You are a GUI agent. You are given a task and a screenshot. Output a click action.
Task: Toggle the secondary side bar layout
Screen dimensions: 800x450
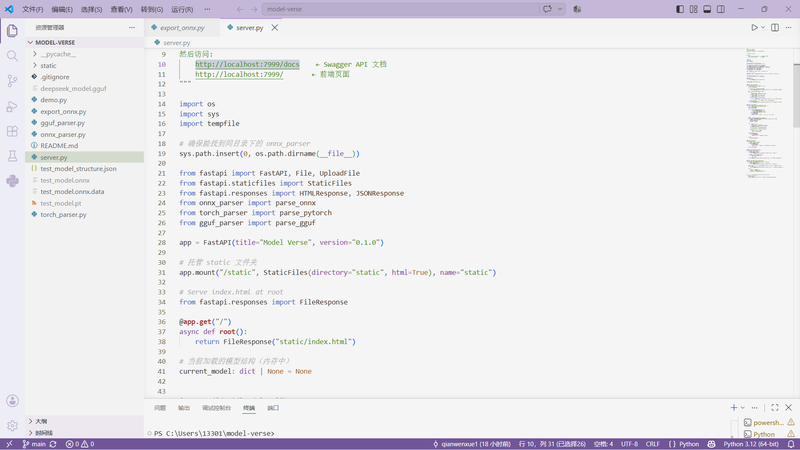721,9
